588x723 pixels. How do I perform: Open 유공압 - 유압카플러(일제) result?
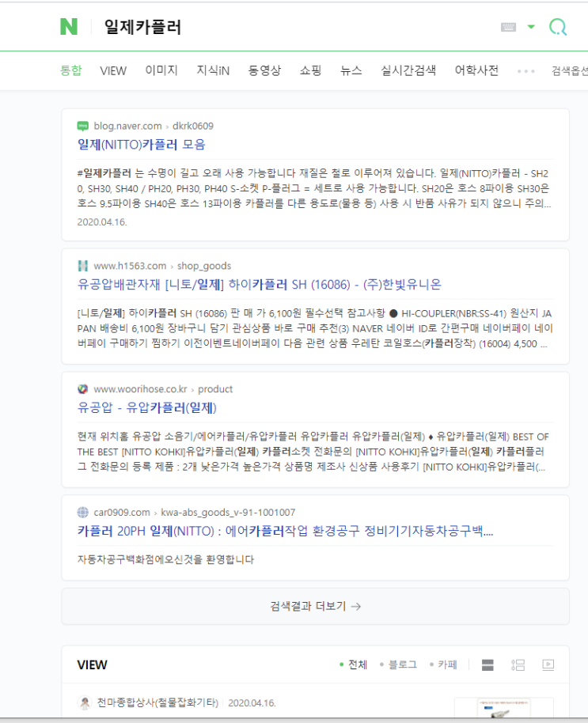(x=147, y=407)
